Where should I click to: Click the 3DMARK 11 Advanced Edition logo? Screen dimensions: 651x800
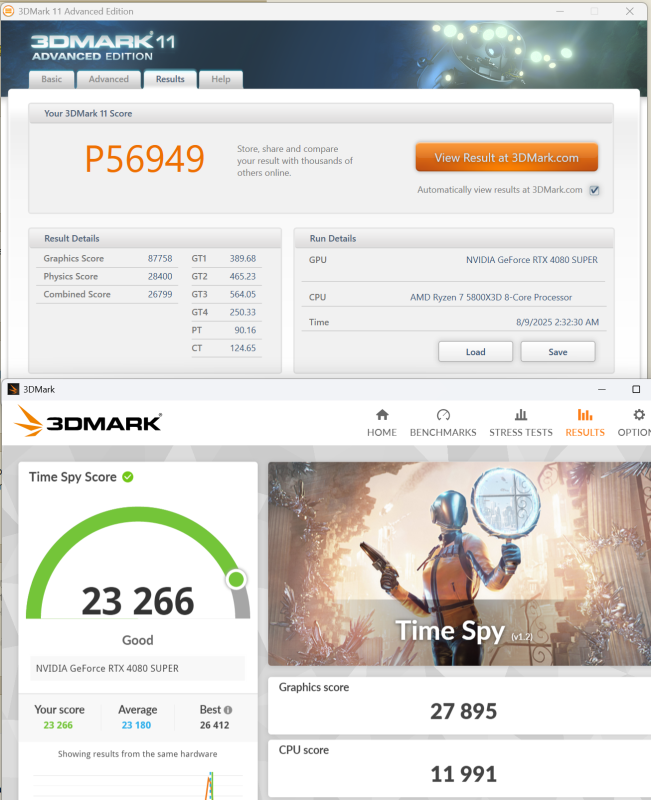click(103, 46)
